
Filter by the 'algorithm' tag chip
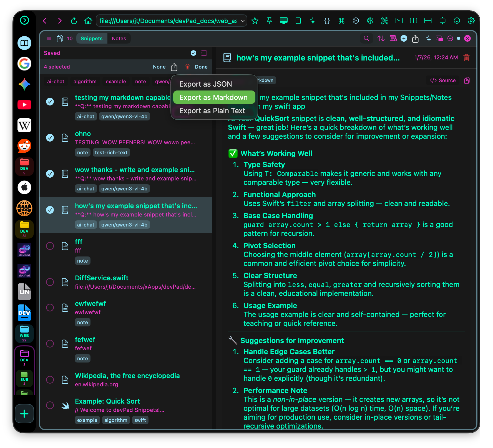click(x=85, y=82)
